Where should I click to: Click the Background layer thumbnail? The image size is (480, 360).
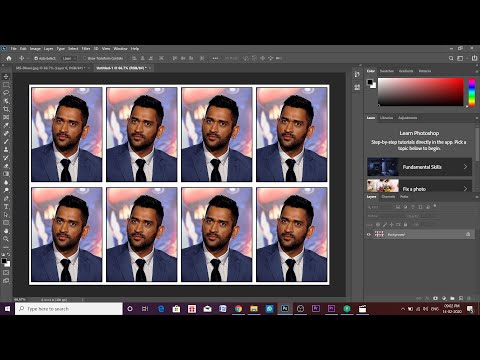point(379,234)
